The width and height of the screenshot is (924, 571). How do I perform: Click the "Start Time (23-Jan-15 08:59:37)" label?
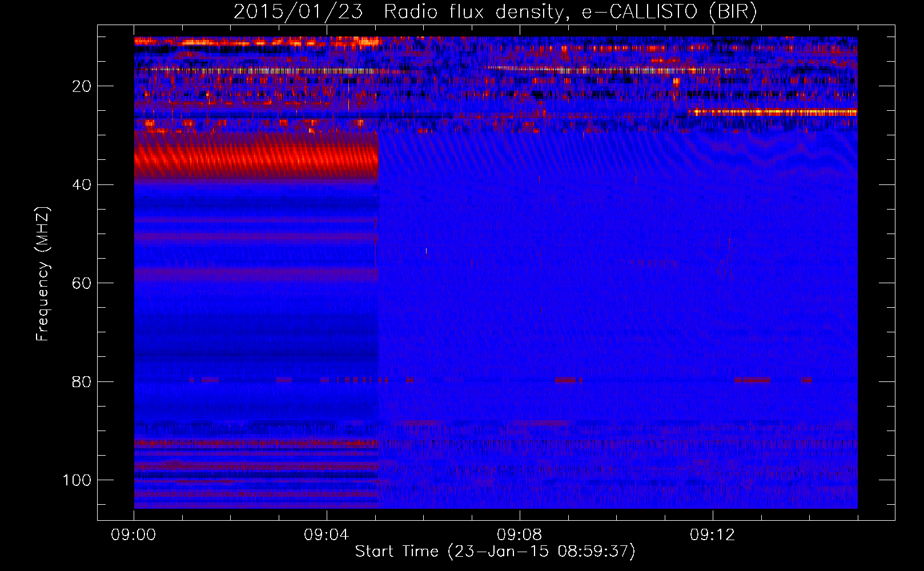pyautogui.click(x=495, y=552)
